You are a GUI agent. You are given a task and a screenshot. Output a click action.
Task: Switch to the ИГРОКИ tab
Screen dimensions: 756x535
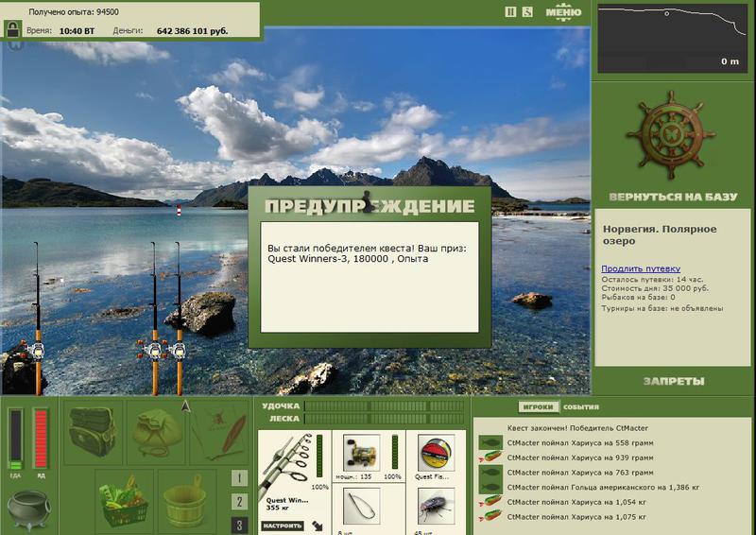(538, 406)
